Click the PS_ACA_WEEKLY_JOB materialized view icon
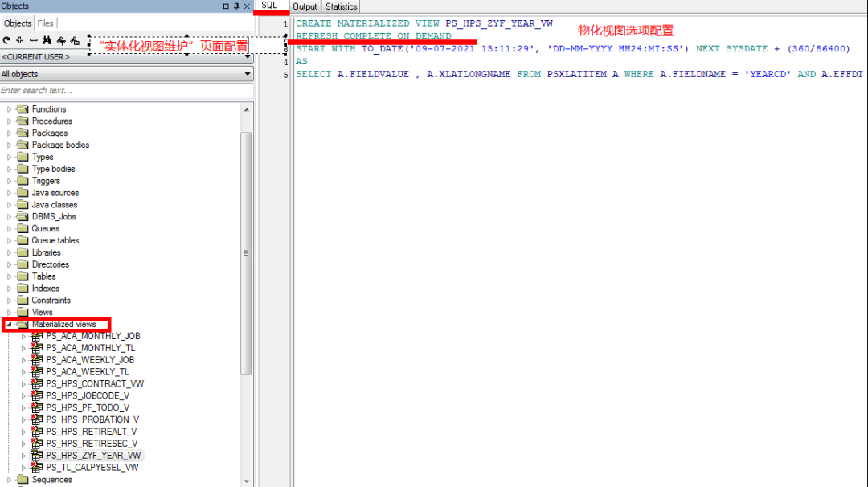The width and height of the screenshot is (868, 487). pos(36,360)
